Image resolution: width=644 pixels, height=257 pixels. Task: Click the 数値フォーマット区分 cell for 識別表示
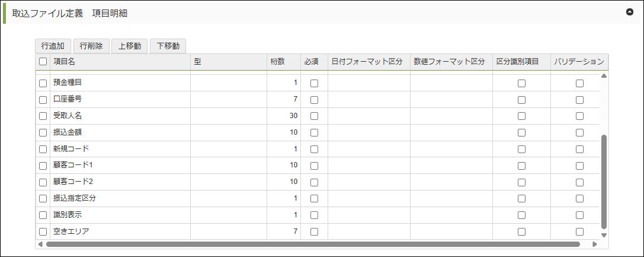coord(451,215)
